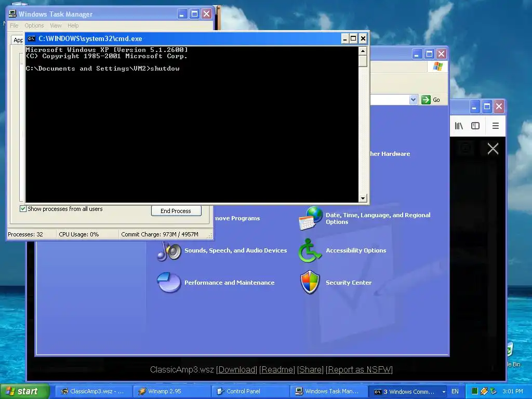This screenshot has height=399, width=532.
Task: Open Performance and Maintenance pie chart icon
Action: pos(169,282)
